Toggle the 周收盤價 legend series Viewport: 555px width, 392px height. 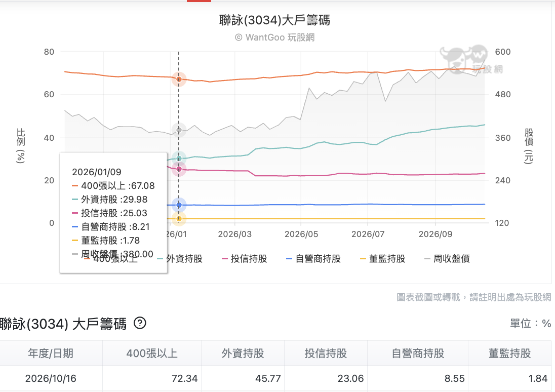pos(447,259)
